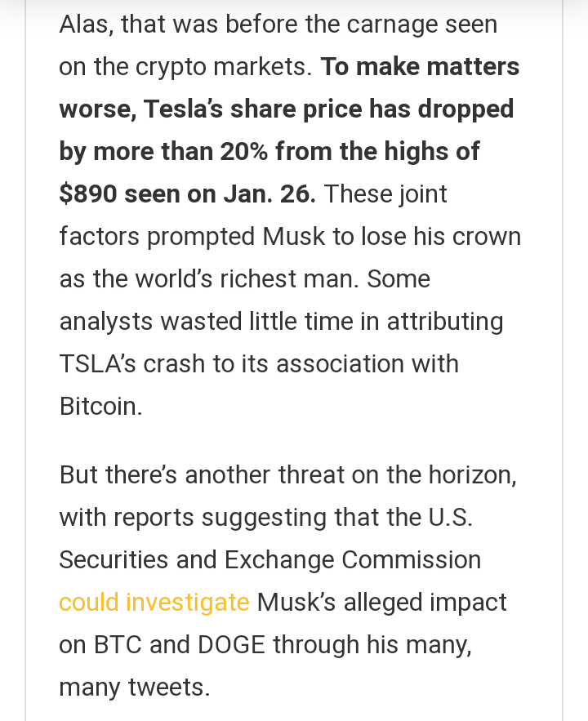Click the word 'DOGE' in the last paragraph

tap(231, 645)
